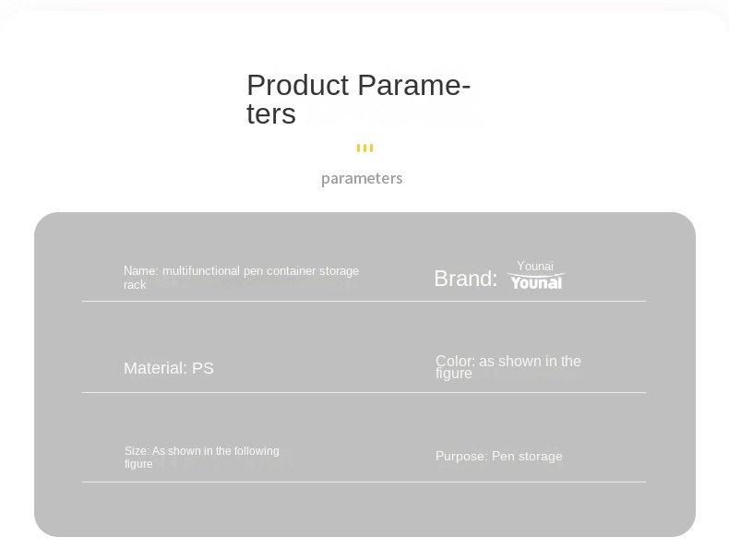Click 'ters' on the heading's second line
Image resolution: width=729 pixels, height=560 pixels.
(270, 114)
